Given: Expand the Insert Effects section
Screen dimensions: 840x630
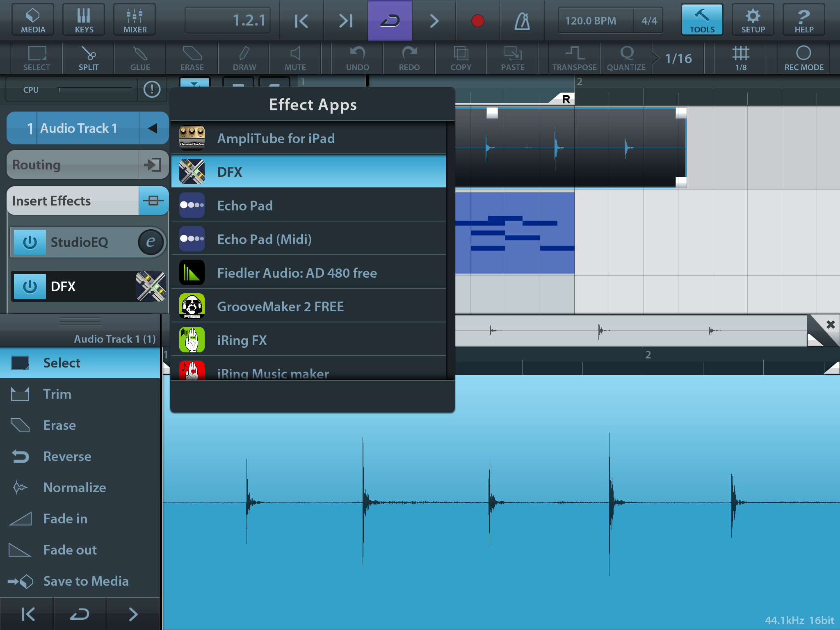Looking at the screenshot, I should (87, 201).
